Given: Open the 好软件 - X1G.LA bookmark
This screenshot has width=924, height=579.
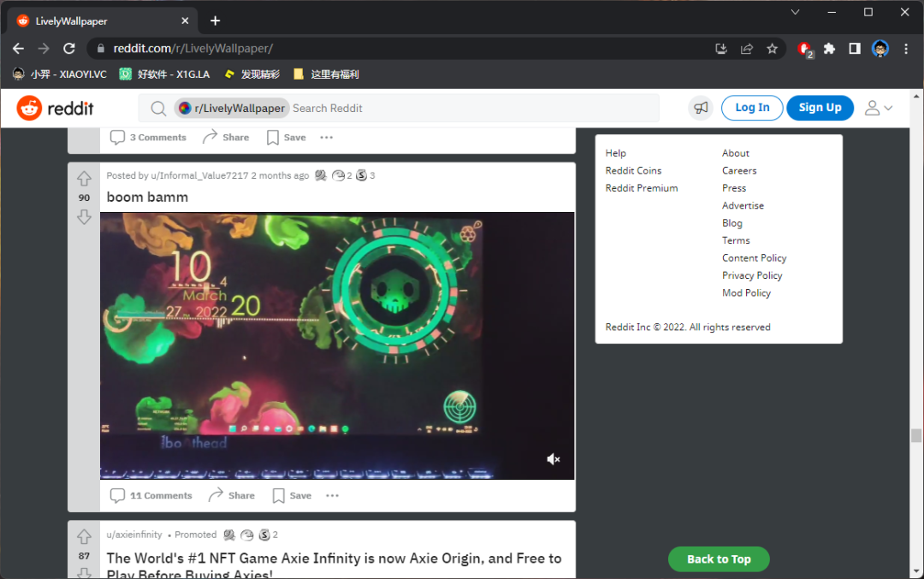Looking at the screenshot, I should (165, 74).
